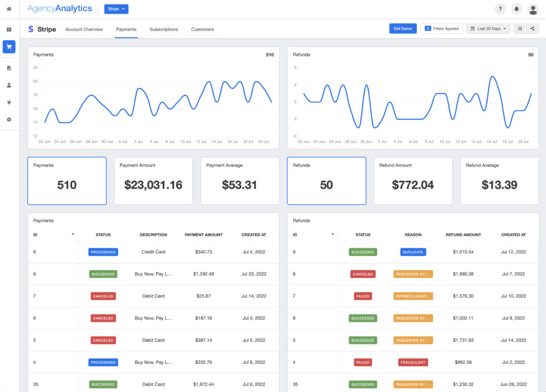The image size is (546, 392).
Task: Switch to the Customers tab
Action: 202,29
